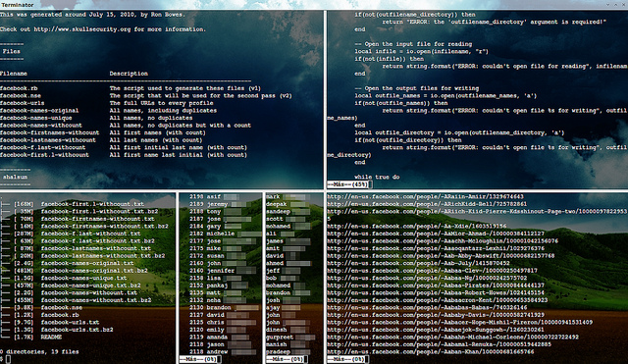628x364 pixels.
Task: Select [3.8K] facebook.nse in tree listing
Action: coord(48,307)
